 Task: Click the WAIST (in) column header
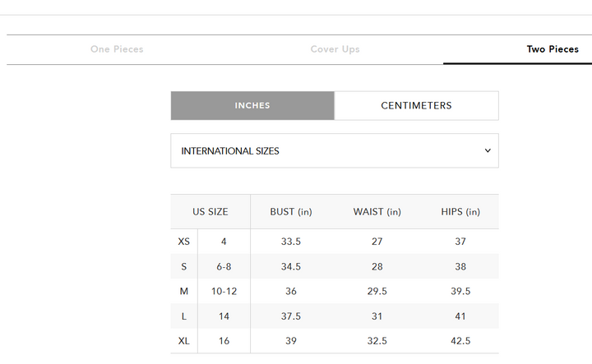[x=377, y=212]
